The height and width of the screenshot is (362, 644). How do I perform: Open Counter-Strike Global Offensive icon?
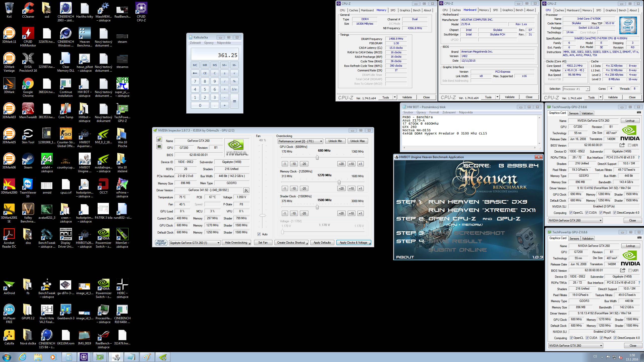pyautogui.click(x=66, y=138)
